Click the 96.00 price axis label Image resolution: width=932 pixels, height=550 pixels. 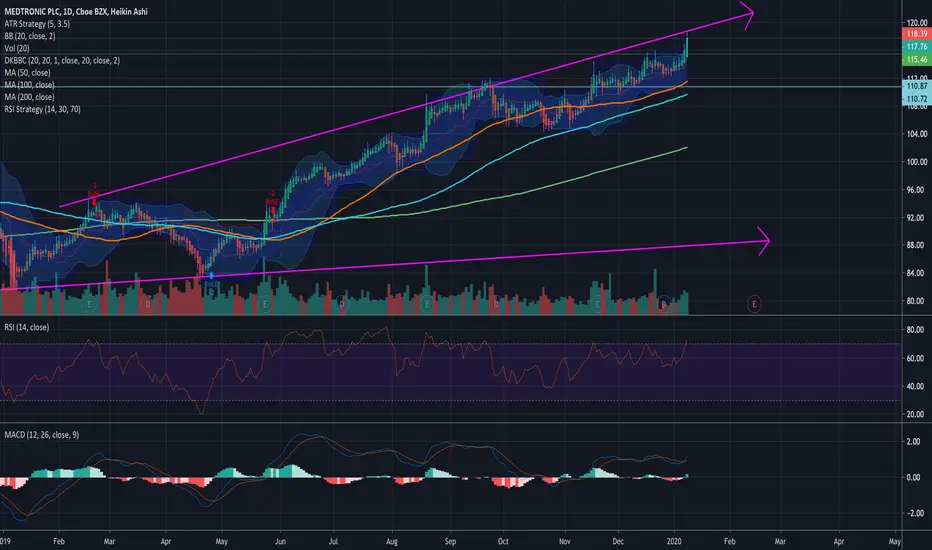click(917, 190)
